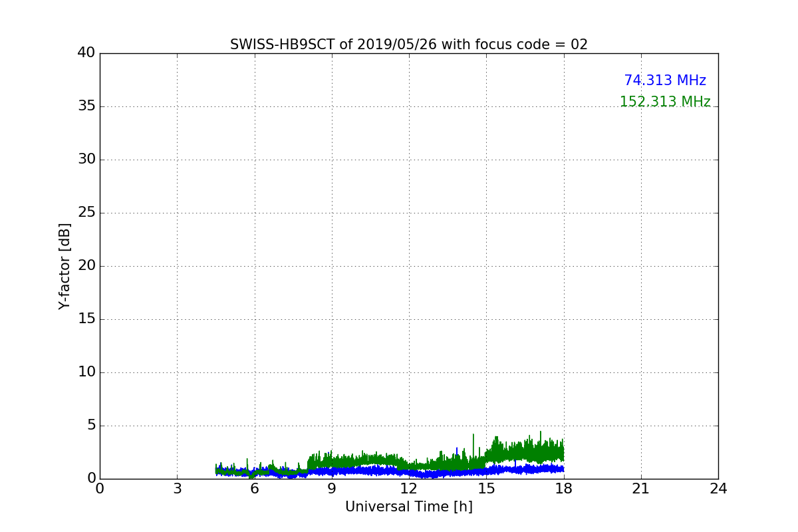Click the Universal Time [h] axis label
798x532 pixels.
409,507
